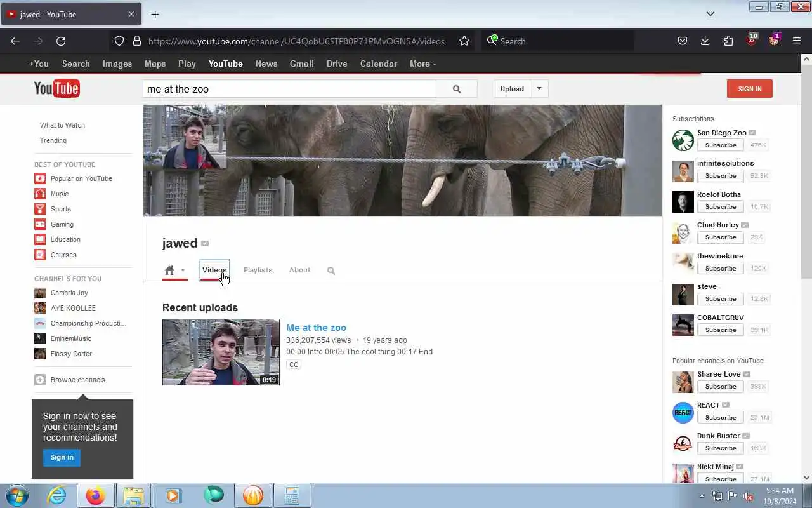The height and width of the screenshot is (508, 812).
Task: Click the Courses sidebar icon
Action: coord(40,255)
